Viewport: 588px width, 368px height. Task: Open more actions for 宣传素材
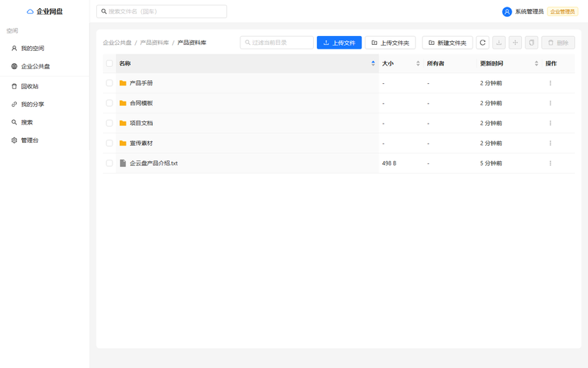(x=550, y=143)
